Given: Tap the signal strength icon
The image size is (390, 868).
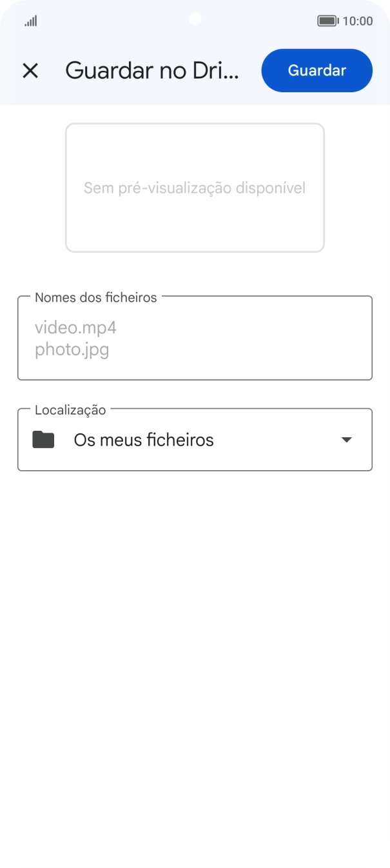Looking at the screenshot, I should coord(31,21).
